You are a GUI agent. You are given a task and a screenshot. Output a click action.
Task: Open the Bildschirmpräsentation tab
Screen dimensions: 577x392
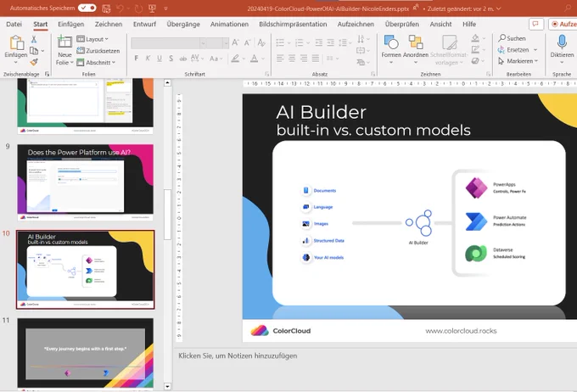click(x=293, y=24)
